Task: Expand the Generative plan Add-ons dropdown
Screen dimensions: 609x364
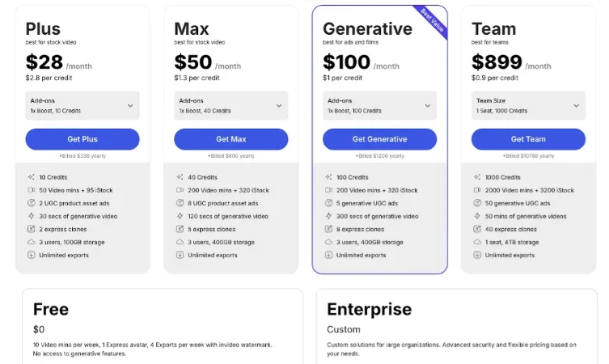Action: 379,106
